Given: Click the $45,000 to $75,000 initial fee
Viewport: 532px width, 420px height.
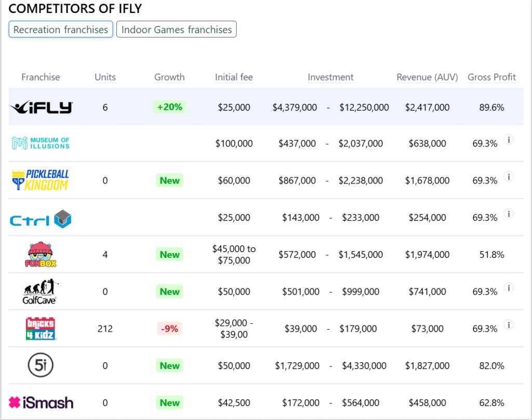Looking at the screenshot, I should pos(234,254).
